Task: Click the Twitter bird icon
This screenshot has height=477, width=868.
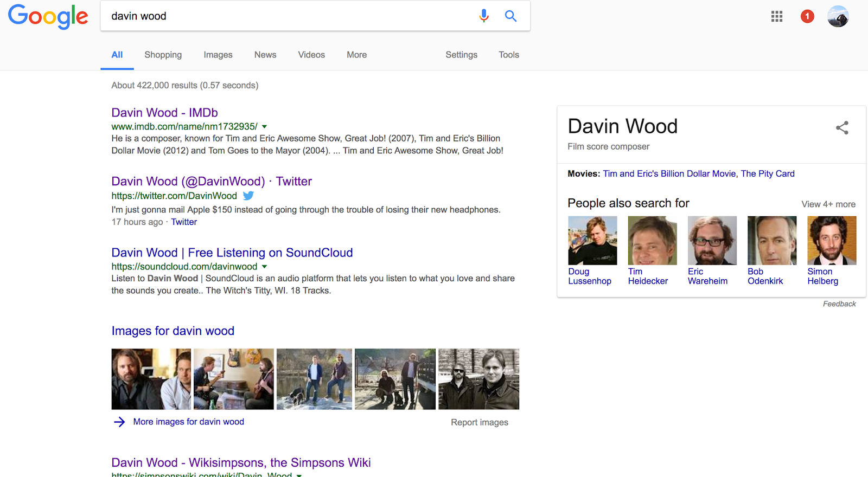Action: click(x=248, y=196)
